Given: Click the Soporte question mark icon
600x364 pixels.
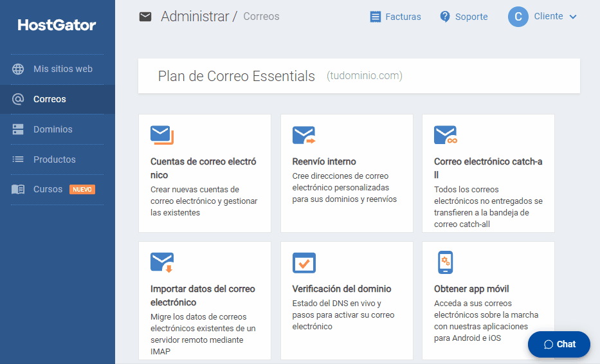Looking at the screenshot, I should pyautogui.click(x=445, y=17).
